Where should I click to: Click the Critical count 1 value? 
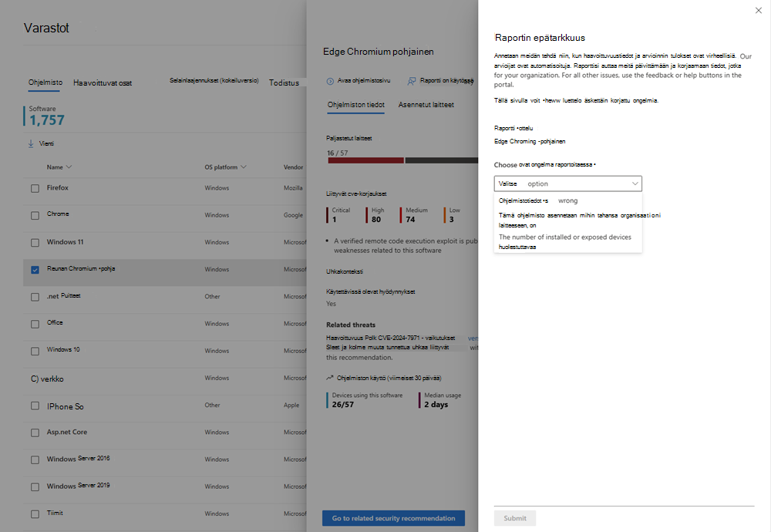pyautogui.click(x=335, y=220)
